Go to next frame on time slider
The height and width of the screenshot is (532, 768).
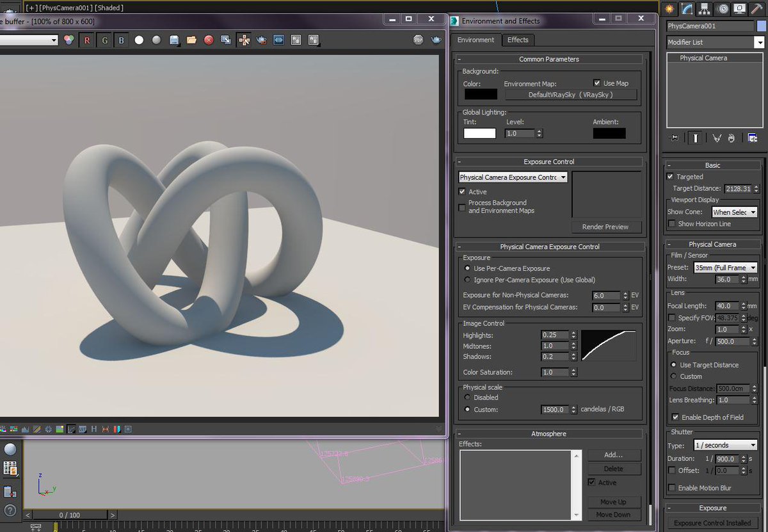113,515
